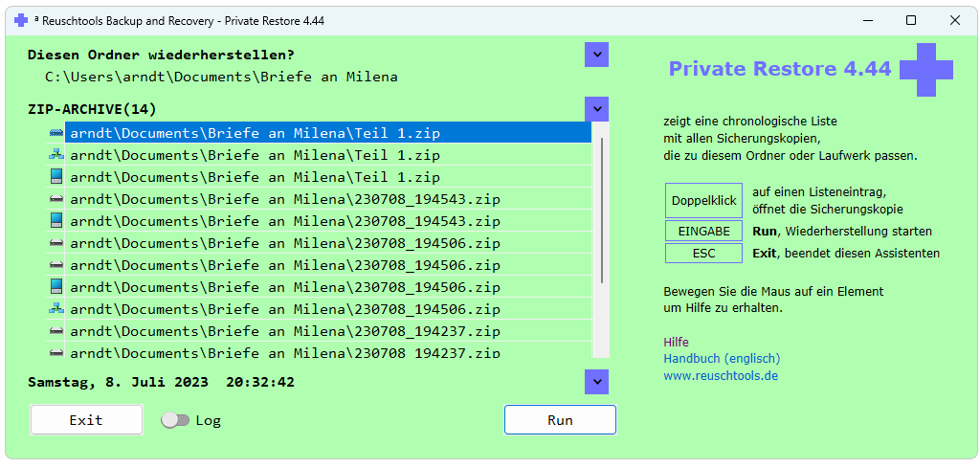The width and height of the screenshot is (980, 468).
Task: Click the network icon beside Teil 1.zip
Action: (x=56, y=154)
